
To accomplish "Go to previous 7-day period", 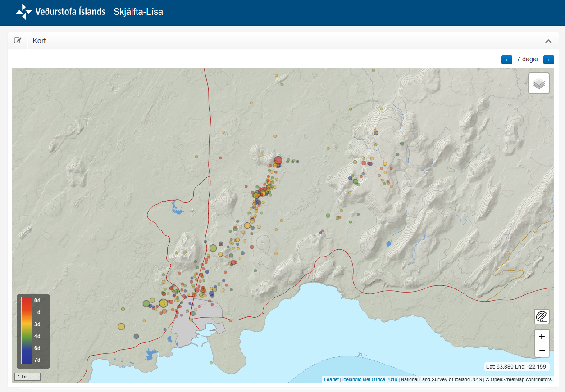I will click(507, 59).
